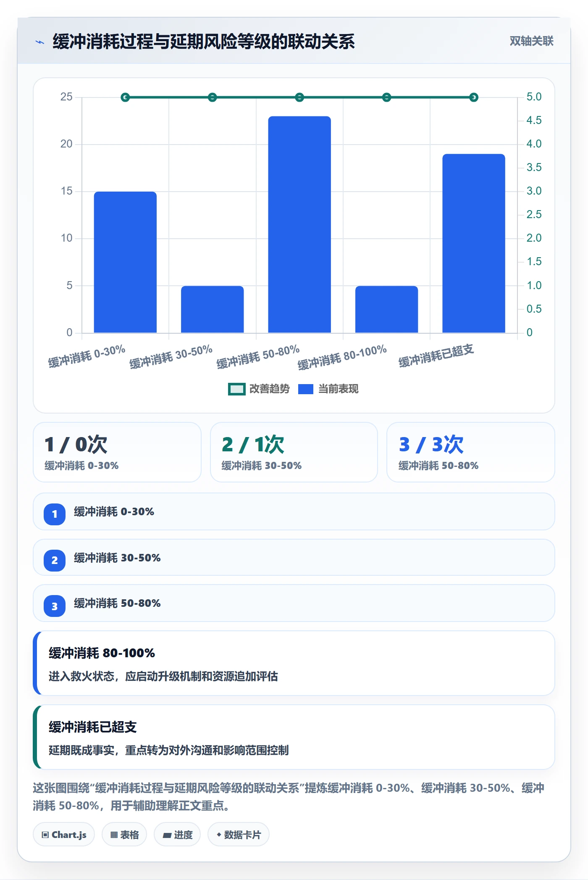Screen dimensions: 588x880
Task: Toggle the 改善趋势 legend swatch
Action: tap(236, 389)
